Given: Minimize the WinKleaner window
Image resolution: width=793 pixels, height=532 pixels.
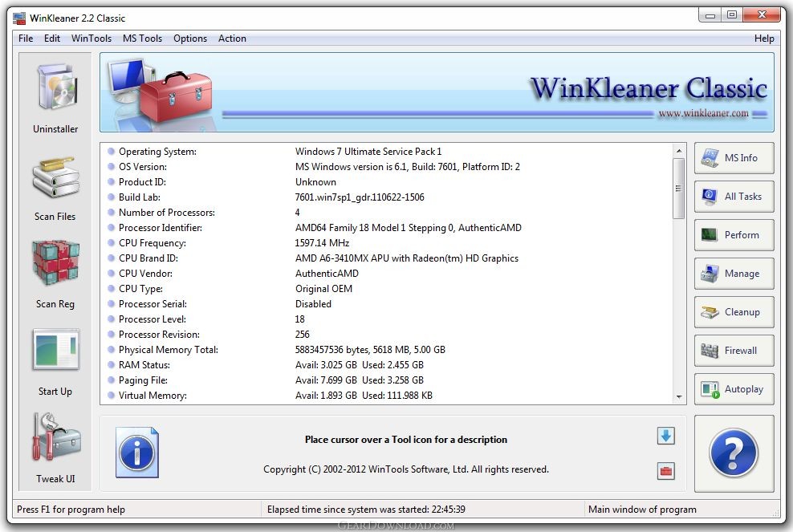Looking at the screenshot, I should pos(710,15).
